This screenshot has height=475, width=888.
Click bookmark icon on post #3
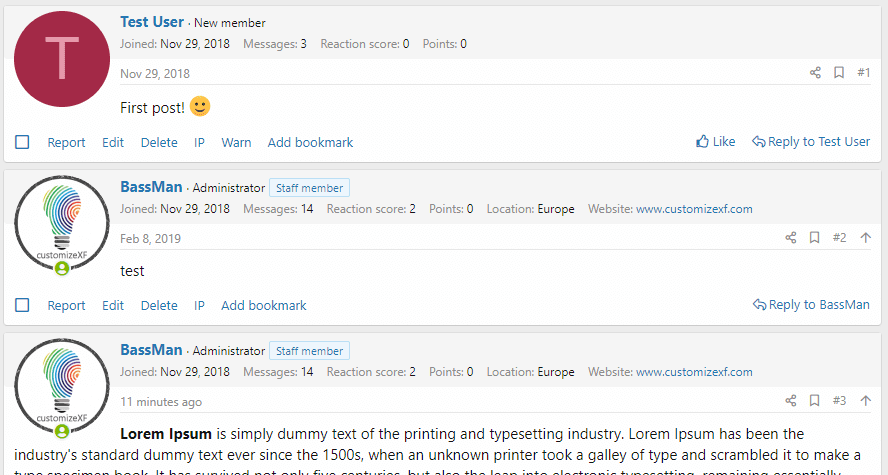[x=815, y=401]
